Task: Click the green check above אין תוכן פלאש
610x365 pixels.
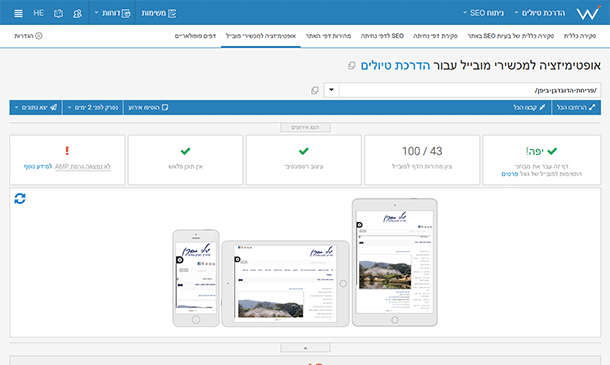Action: click(186, 151)
